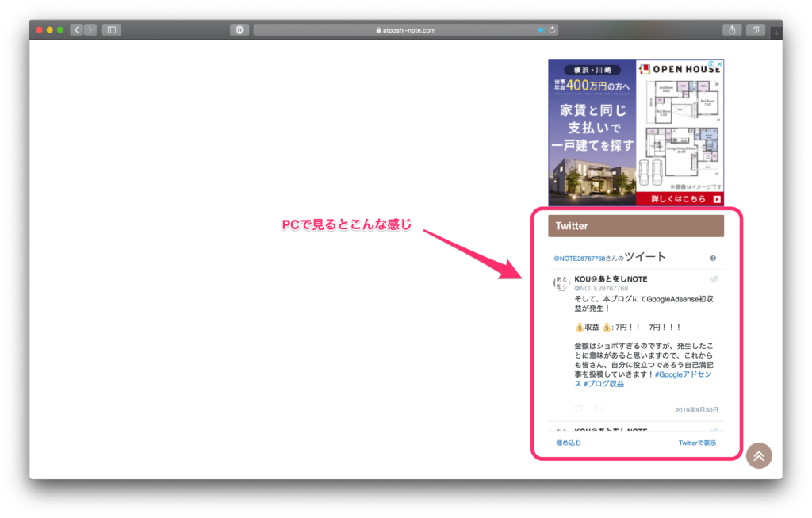This screenshot has height=518, width=812.
Task: Open the @NOTE28767768 profile link
Action: [x=579, y=259]
